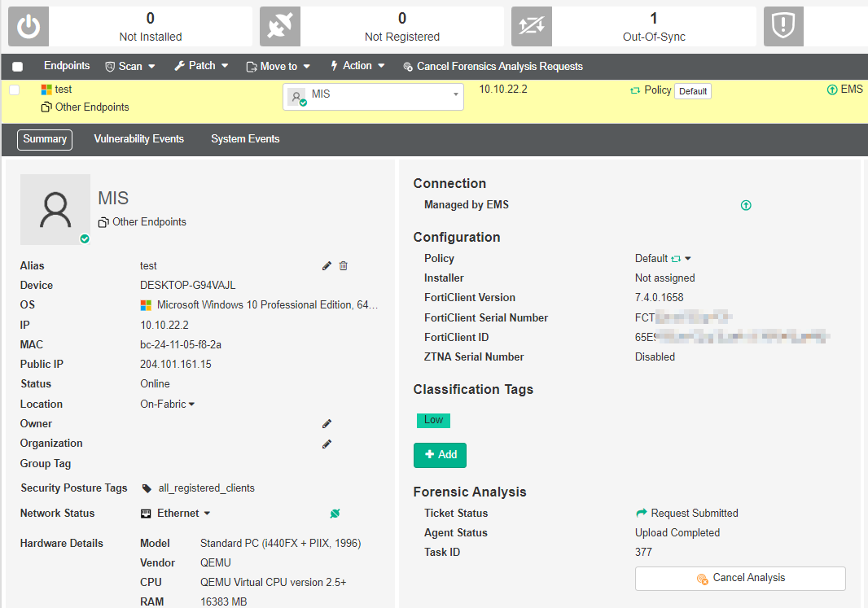This screenshot has height=608, width=868.
Task: Switch to the Vulnerability Events tab
Action: click(138, 139)
